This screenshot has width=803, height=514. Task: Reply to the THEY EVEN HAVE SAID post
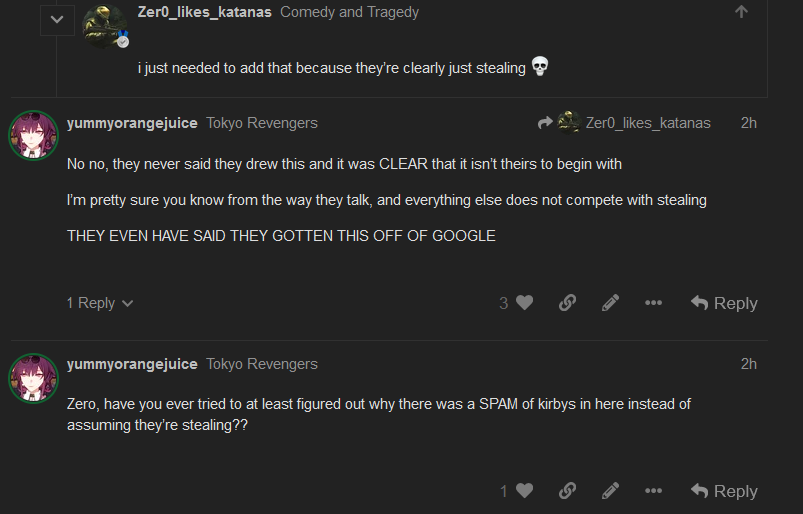724,303
